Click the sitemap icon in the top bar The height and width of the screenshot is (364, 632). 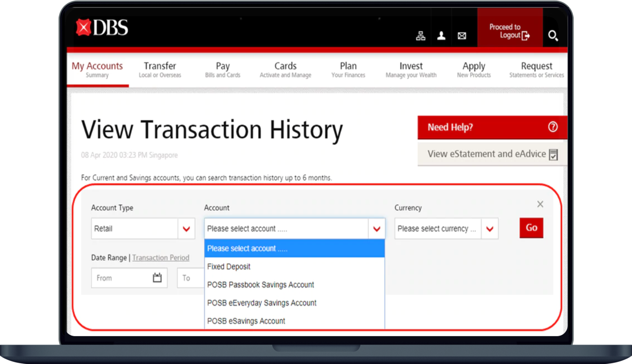(x=421, y=36)
